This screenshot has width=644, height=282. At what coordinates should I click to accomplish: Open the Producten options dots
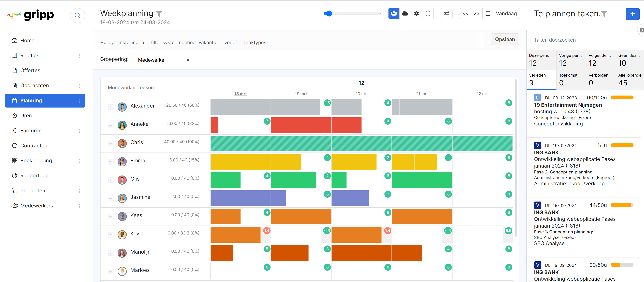coord(79,191)
